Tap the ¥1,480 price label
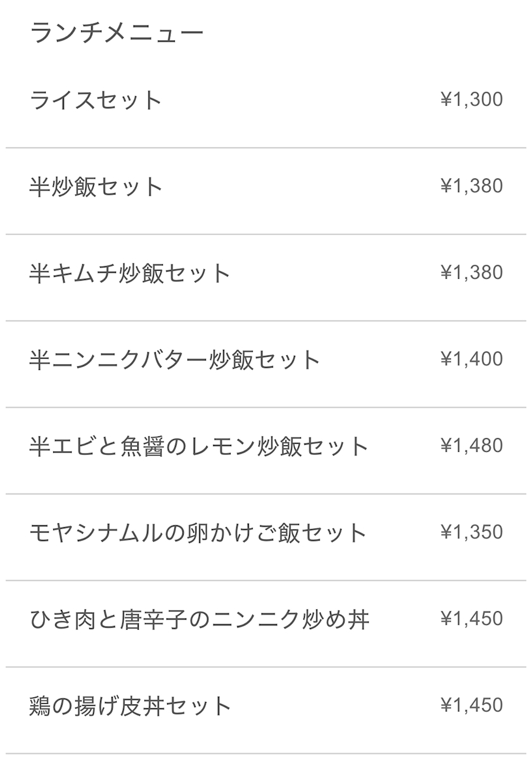The image size is (532, 759). [471, 445]
